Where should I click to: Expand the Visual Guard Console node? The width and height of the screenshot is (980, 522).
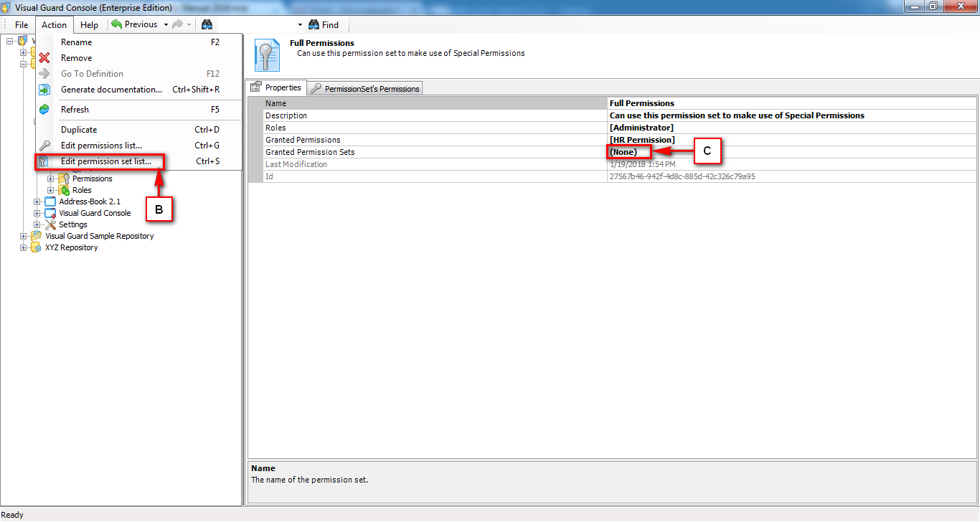[37, 213]
